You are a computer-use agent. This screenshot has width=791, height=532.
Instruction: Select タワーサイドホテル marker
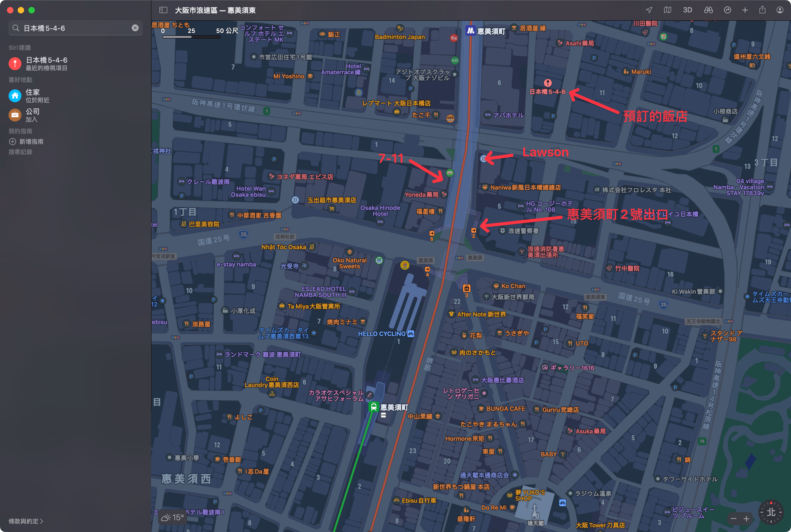click(658, 479)
